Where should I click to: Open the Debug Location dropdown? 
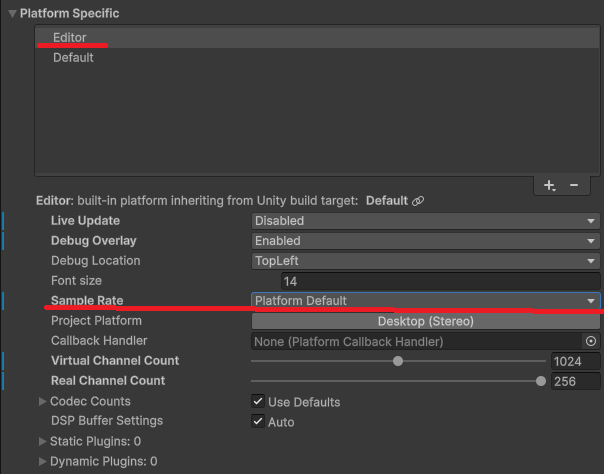coord(424,261)
